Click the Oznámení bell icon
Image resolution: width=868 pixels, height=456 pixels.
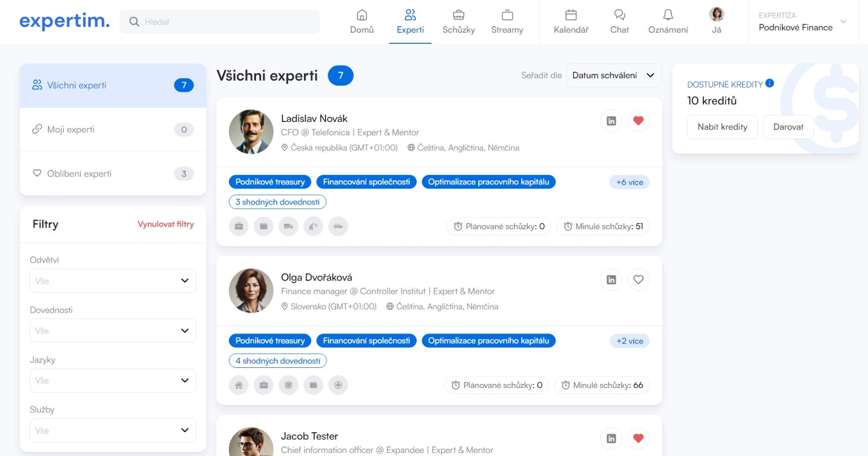point(667,15)
